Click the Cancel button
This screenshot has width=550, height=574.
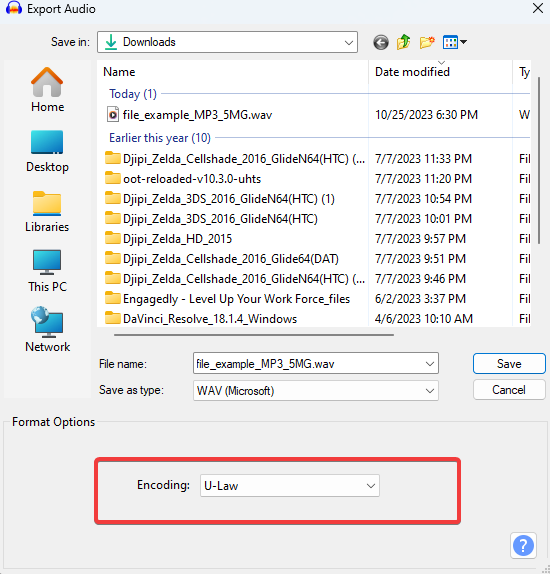[x=509, y=390]
